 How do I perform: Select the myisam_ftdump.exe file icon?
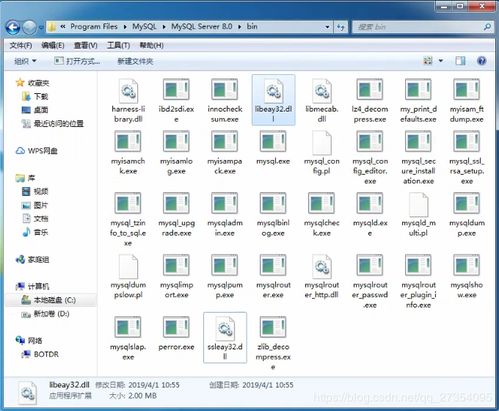point(467,90)
